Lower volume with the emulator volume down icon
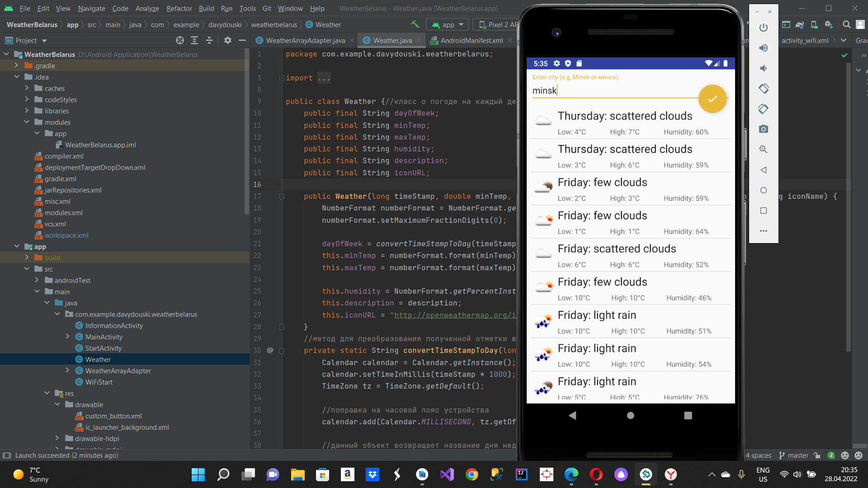This screenshot has height=488, width=868. pos(764,68)
